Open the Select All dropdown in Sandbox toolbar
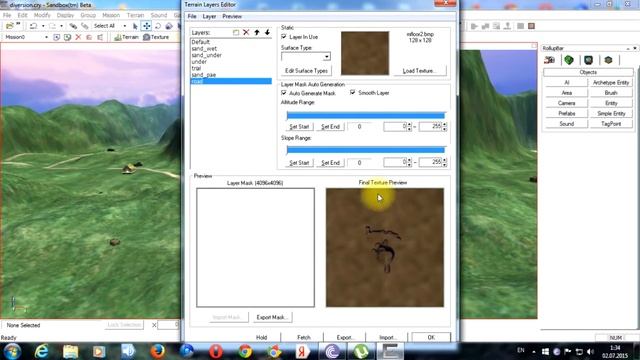The width and height of the screenshot is (640, 360). pos(124,26)
